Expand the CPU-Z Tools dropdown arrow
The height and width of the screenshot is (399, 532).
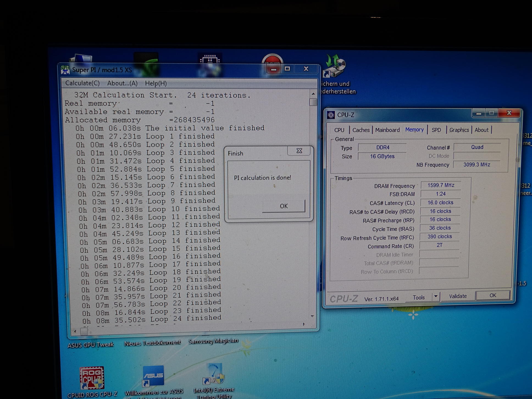[x=436, y=297]
